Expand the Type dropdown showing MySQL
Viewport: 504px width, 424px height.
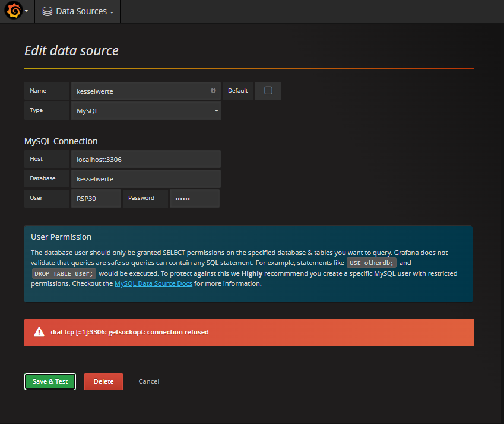[145, 111]
